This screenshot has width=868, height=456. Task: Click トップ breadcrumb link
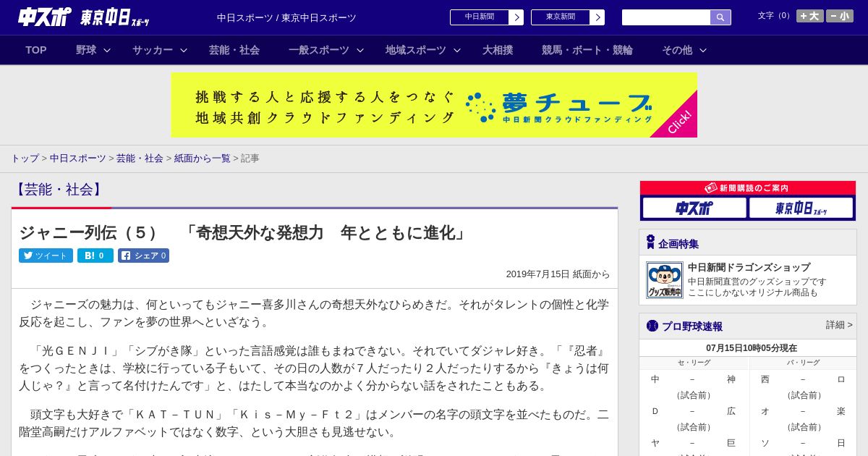click(x=25, y=158)
